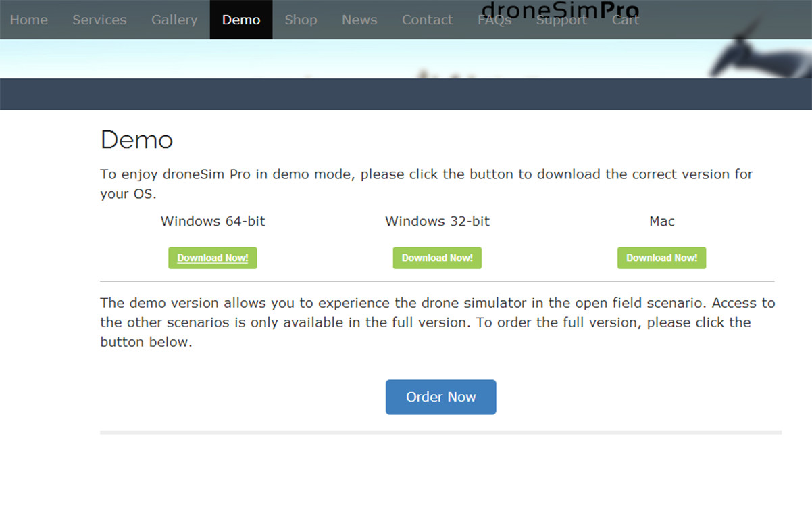Open the News section
812x505 pixels.
point(359,20)
